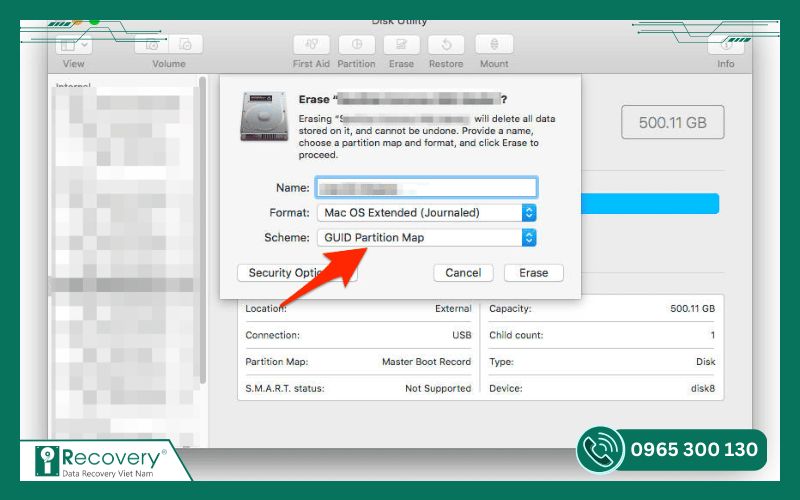Click the blue disk usage bar
This screenshot has width=800, height=500.
[x=650, y=204]
